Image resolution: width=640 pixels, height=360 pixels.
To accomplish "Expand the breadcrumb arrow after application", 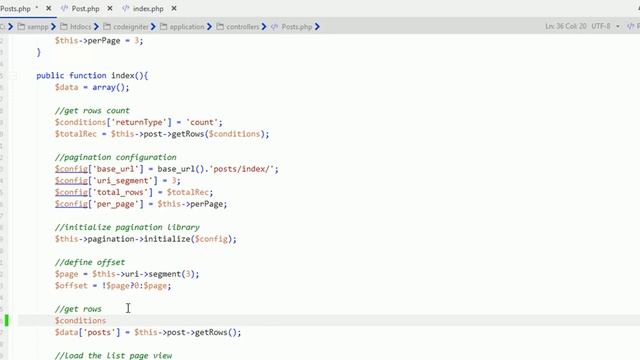I will coord(209,27).
